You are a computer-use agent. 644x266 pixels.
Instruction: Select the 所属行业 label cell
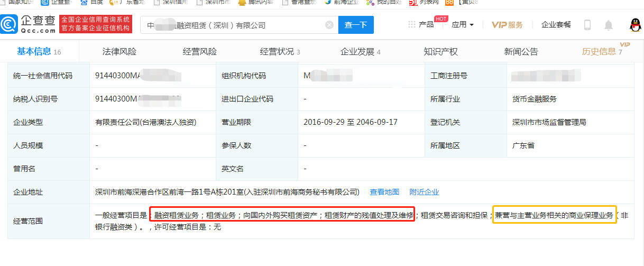pos(466,99)
